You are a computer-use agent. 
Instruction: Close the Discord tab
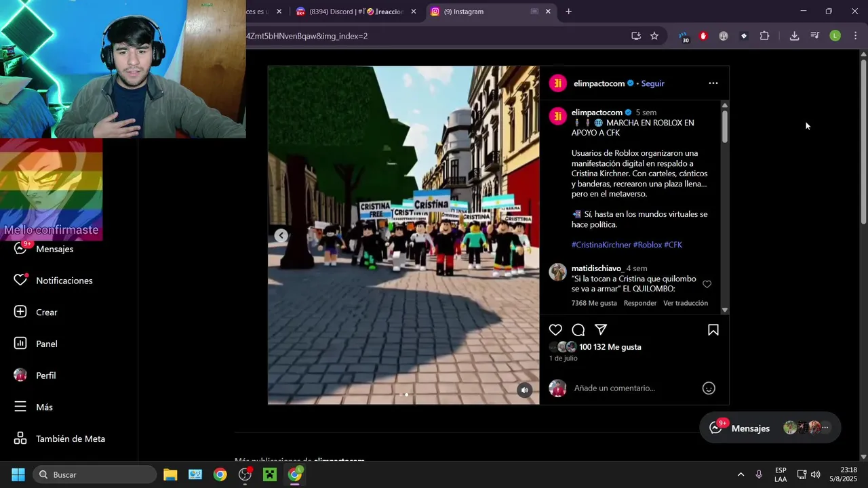[414, 12]
